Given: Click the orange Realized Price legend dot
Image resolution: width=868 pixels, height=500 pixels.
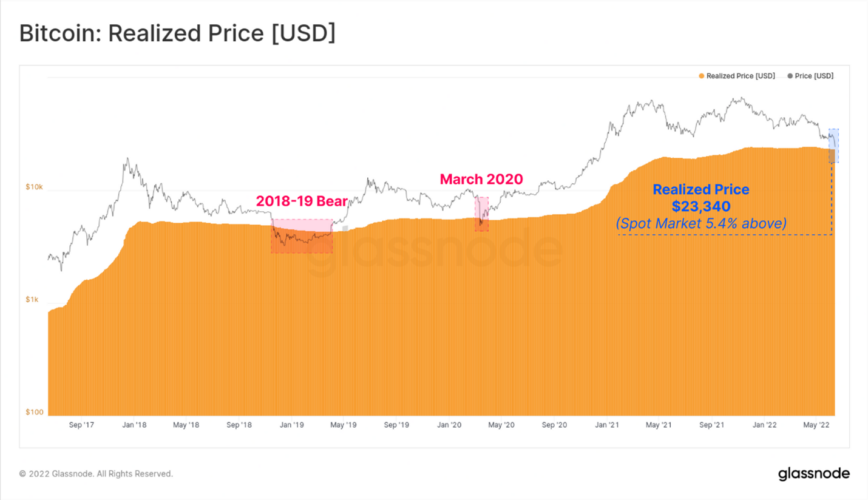Looking at the screenshot, I should point(702,76).
